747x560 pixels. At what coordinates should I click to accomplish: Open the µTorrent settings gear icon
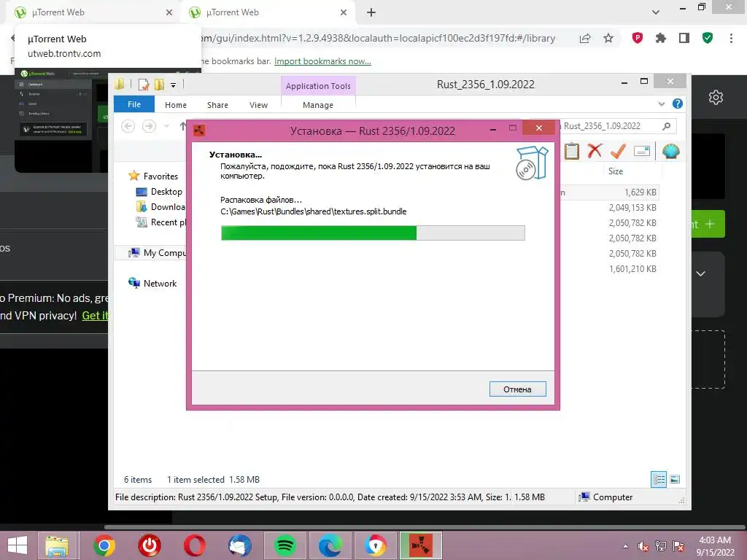pyautogui.click(x=716, y=97)
